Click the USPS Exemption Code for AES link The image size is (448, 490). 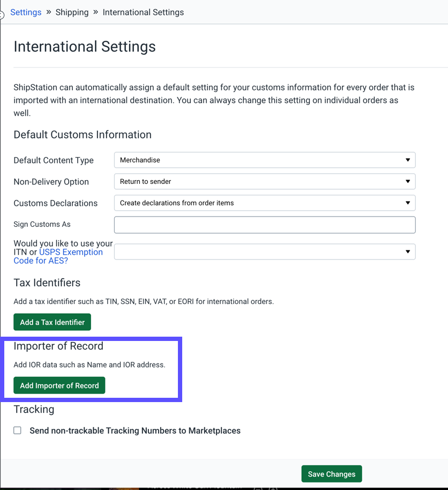pyautogui.click(x=71, y=252)
